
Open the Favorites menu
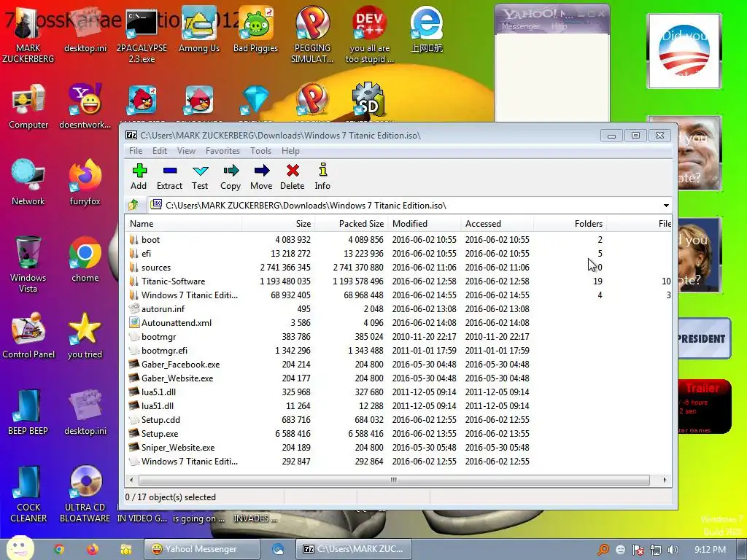pyautogui.click(x=222, y=151)
